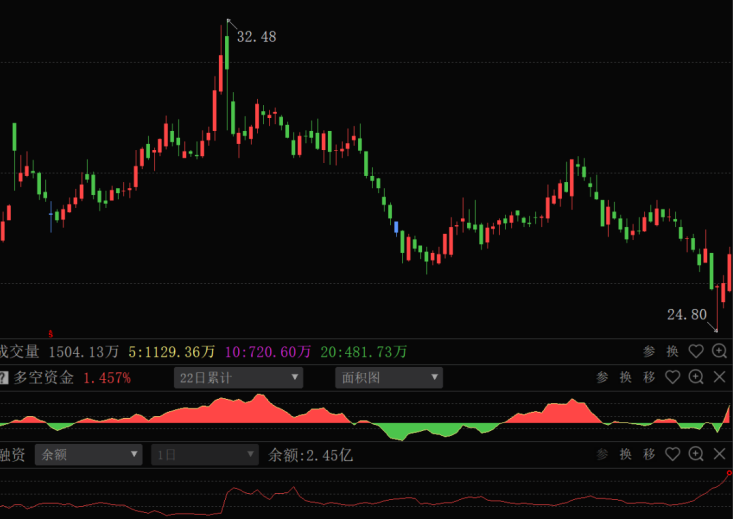Open the 22日累计 period dropdown

[238, 377]
